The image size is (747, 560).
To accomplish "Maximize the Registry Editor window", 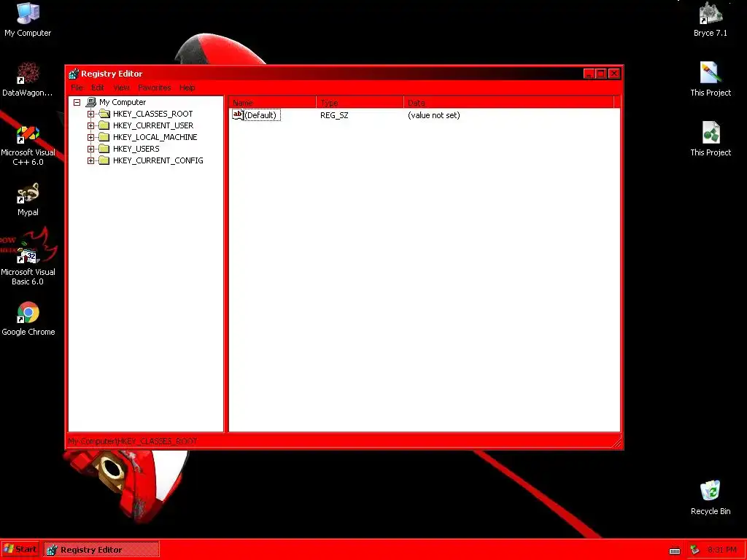I will pyautogui.click(x=601, y=74).
